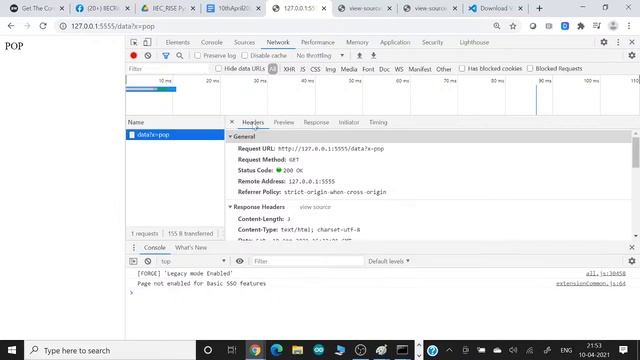Open Chrome three-dot menu

pyautogui.click(x=629, y=26)
